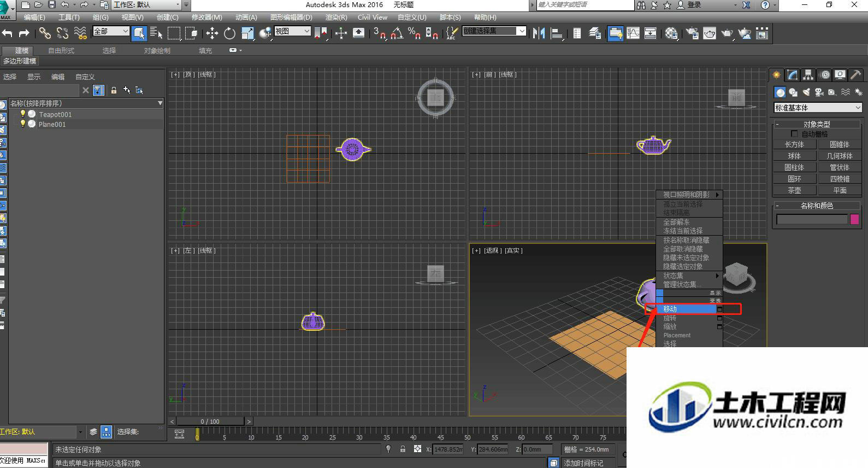The height and width of the screenshot is (468, 868).
Task: Open the 标准基本体 primitive type dropdown
Action: point(818,108)
